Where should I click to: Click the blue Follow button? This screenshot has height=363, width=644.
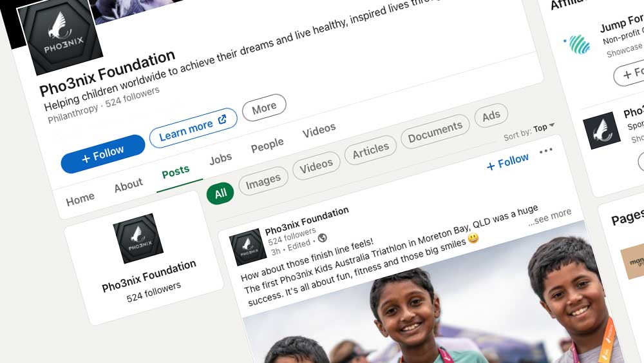(102, 153)
